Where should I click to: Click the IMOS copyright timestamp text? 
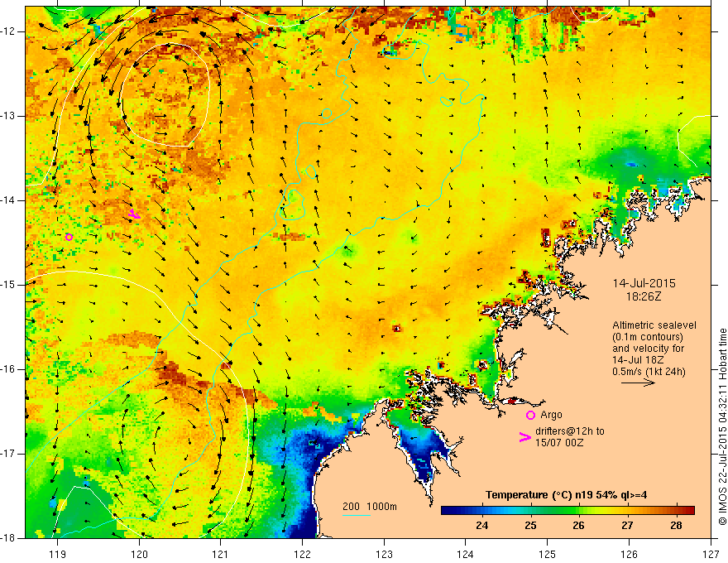tap(722, 426)
